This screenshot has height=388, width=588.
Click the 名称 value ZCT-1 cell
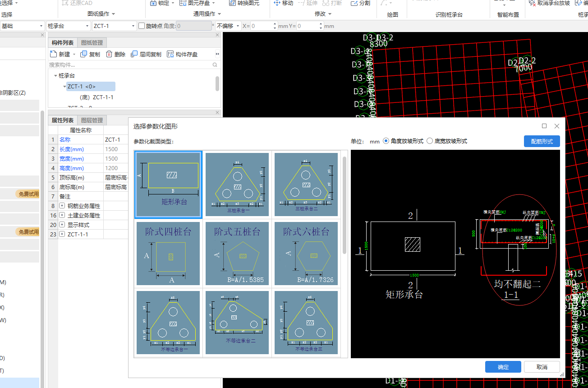pos(116,140)
